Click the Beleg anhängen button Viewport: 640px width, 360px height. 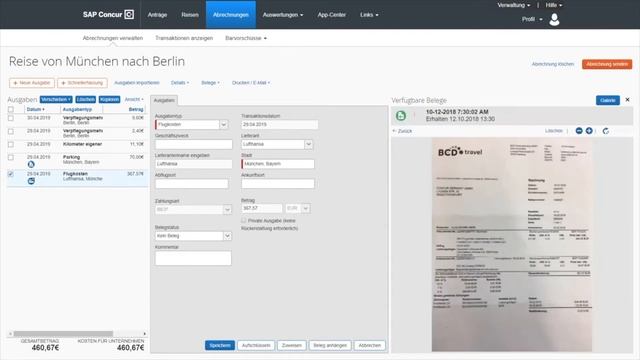pyautogui.click(x=330, y=345)
